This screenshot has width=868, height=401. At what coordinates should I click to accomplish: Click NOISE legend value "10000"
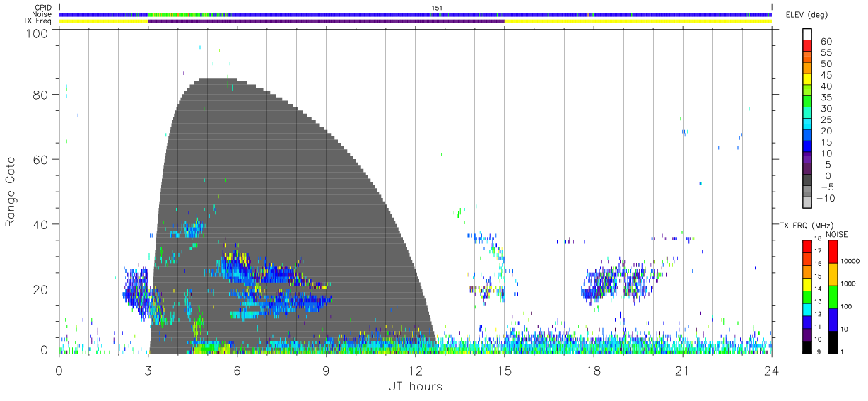pos(851,262)
